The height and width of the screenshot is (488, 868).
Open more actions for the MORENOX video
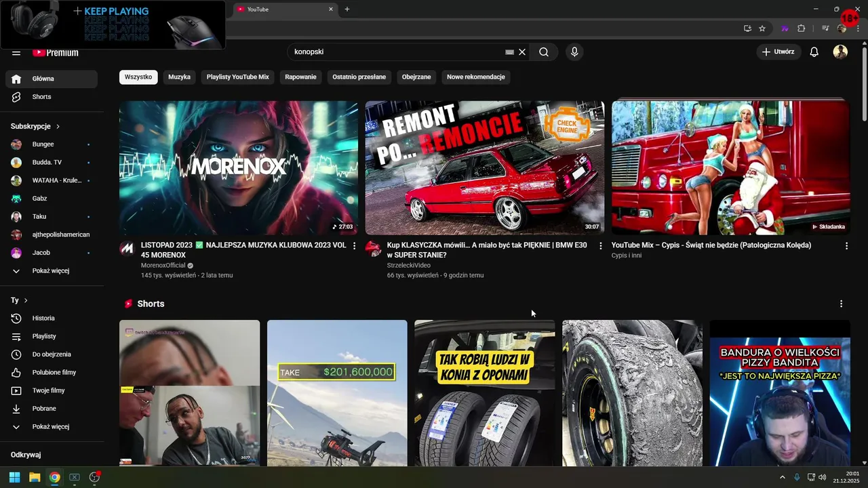click(354, 245)
